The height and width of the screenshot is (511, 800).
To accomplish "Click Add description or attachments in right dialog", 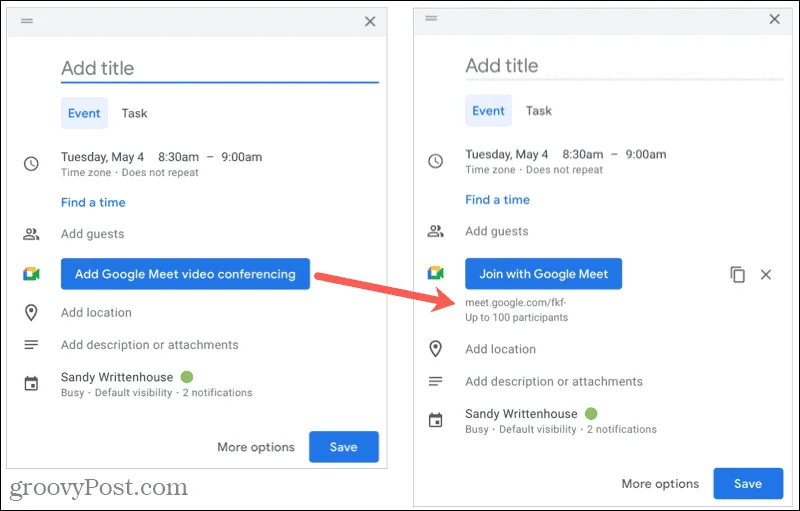I will 554,381.
